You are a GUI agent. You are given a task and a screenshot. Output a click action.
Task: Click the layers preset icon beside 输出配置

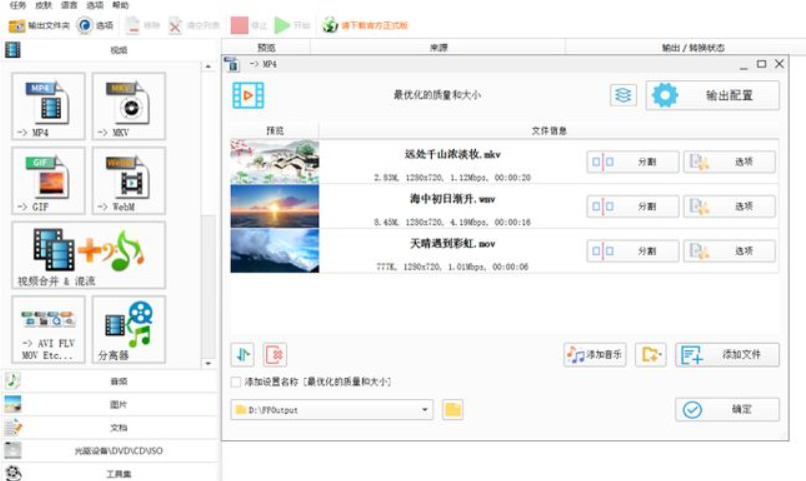pos(623,96)
